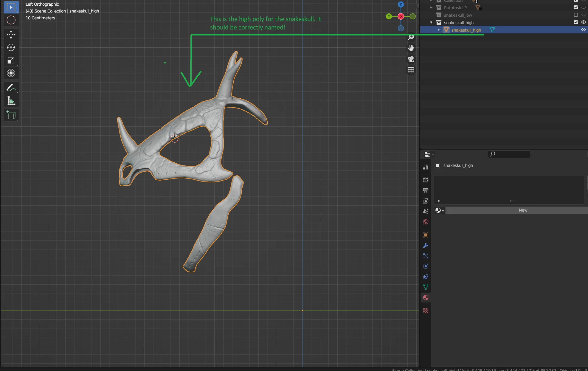Open the Object Data properties tab
This screenshot has width=588, height=371.
pos(426,287)
